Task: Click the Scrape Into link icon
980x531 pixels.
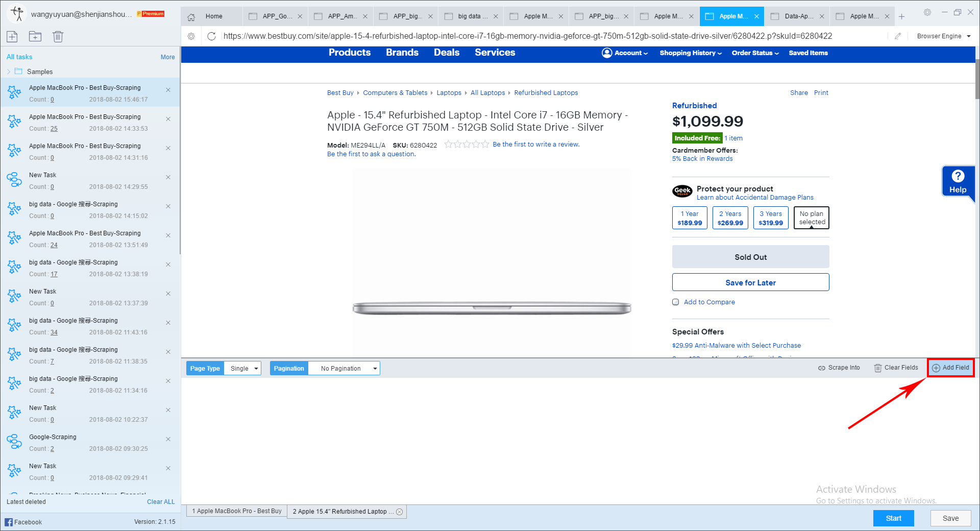Action: click(x=822, y=368)
